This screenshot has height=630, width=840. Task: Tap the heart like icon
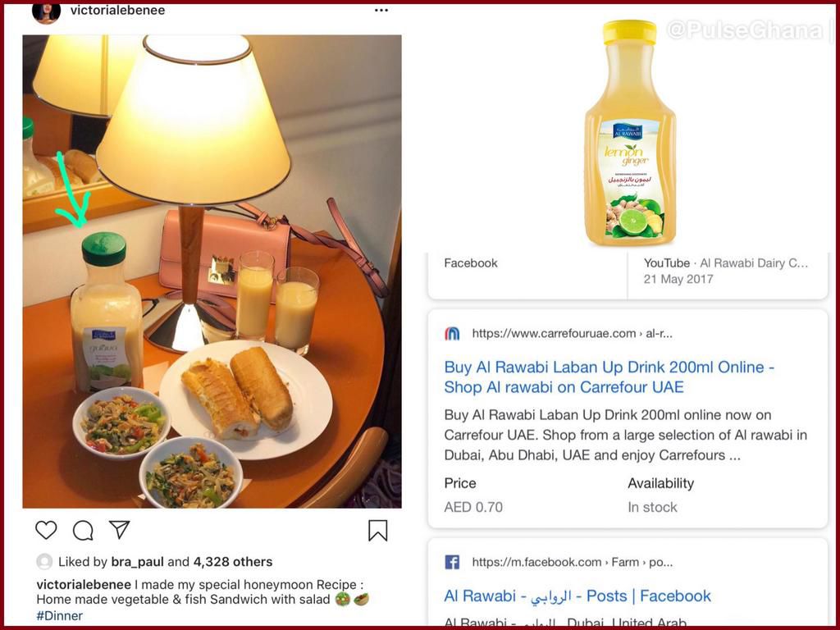[46, 530]
